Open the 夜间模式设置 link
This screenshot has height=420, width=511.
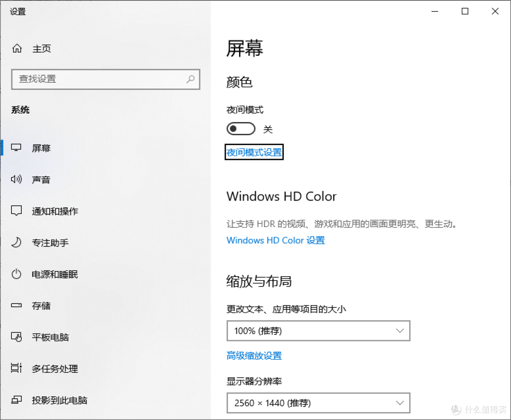(x=254, y=152)
